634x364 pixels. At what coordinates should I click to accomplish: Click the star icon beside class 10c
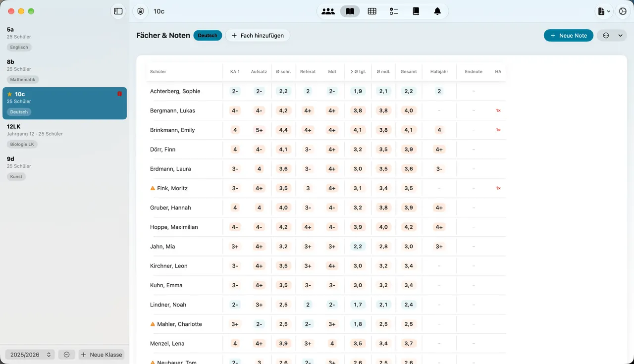tap(9, 94)
